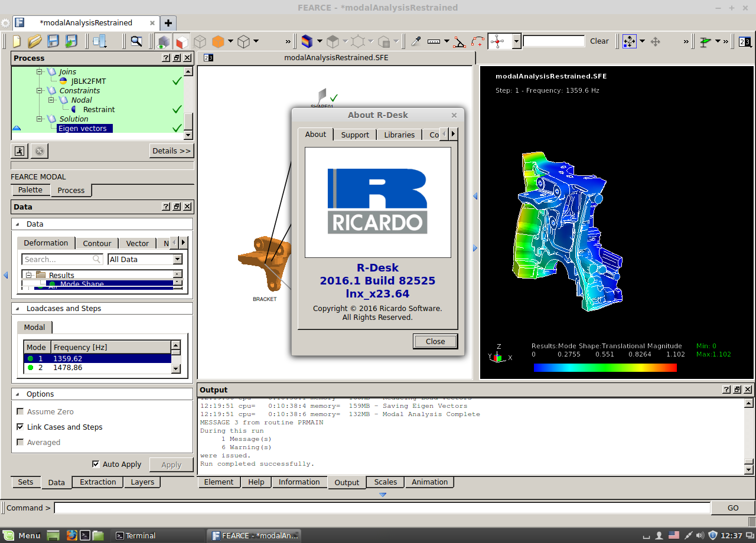Screen dimensions: 756x543
Task: Uncheck Link Cases and Steps
Action: (x=20, y=427)
